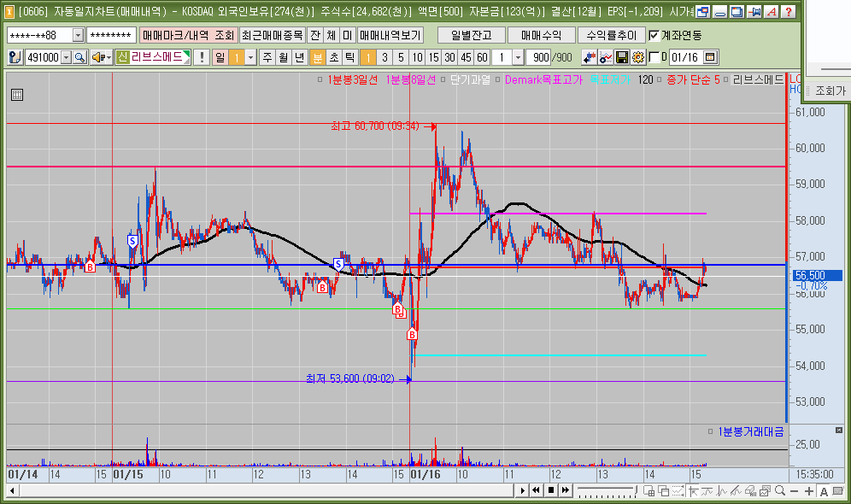Viewport: 851px width, 504px height.
Task: Expand the account number dropdown
Action: 78,36
